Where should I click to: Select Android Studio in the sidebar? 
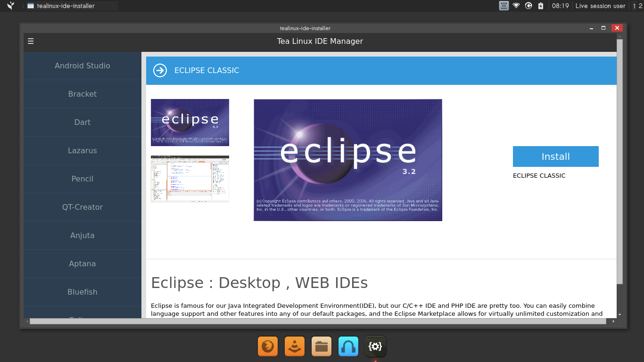pyautogui.click(x=83, y=66)
